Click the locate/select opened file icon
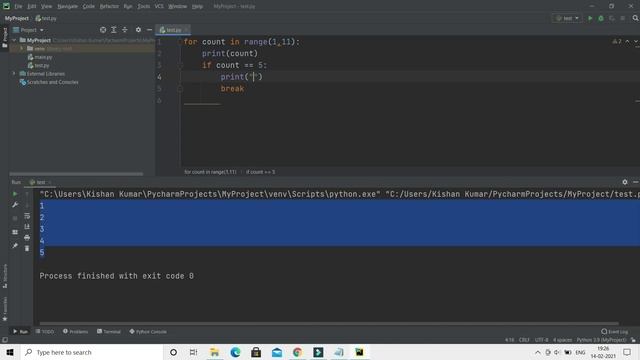This screenshot has width=640, height=360. [x=103, y=30]
